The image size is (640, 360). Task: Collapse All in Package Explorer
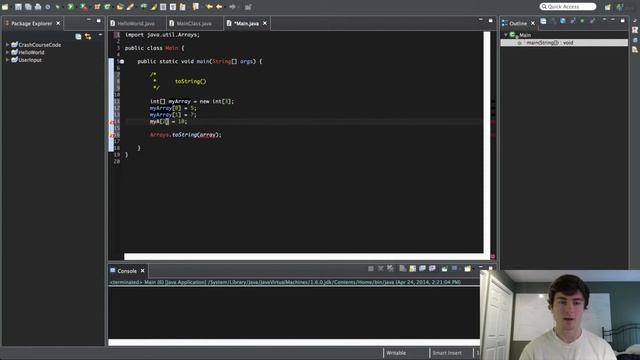(78, 37)
